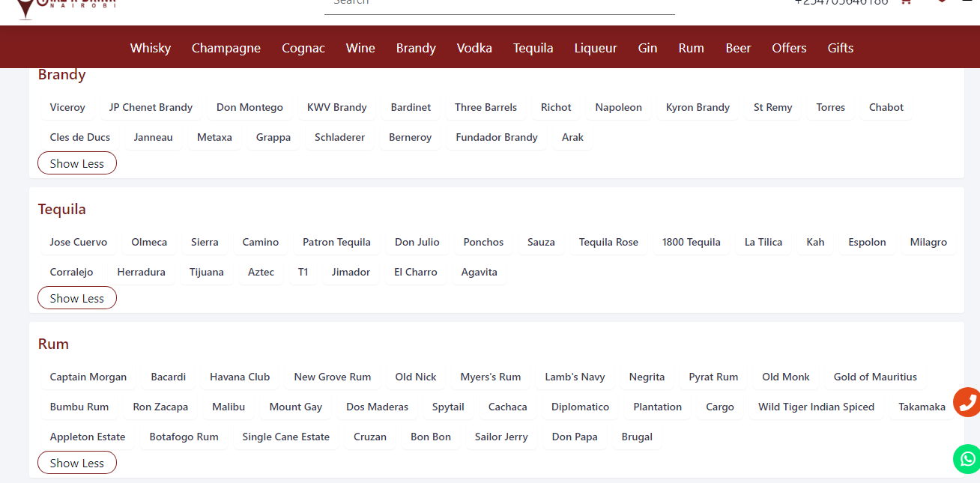The image size is (980, 483).
Task: Select the KWV Brandy tag
Action: pyautogui.click(x=337, y=107)
